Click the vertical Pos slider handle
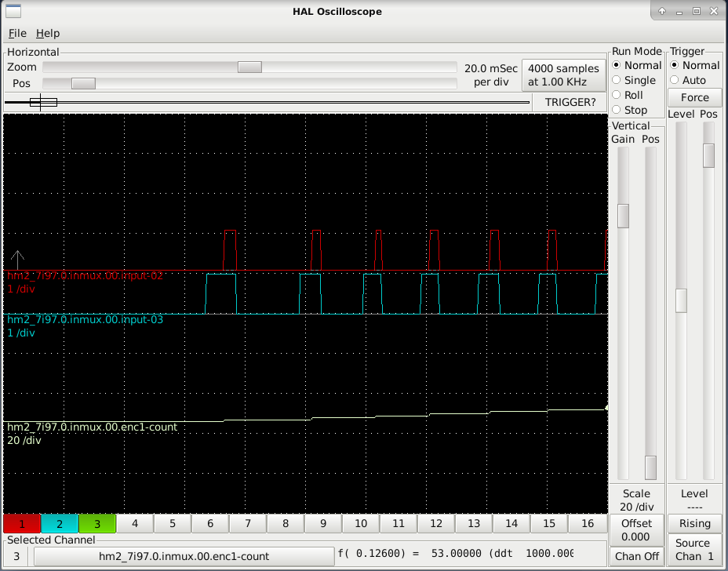The width and height of the screenshot is (728, 571). [651, 467]
